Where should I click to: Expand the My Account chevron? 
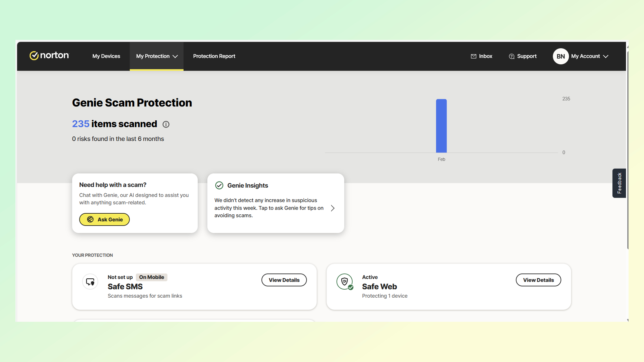[x=606, y=56]
